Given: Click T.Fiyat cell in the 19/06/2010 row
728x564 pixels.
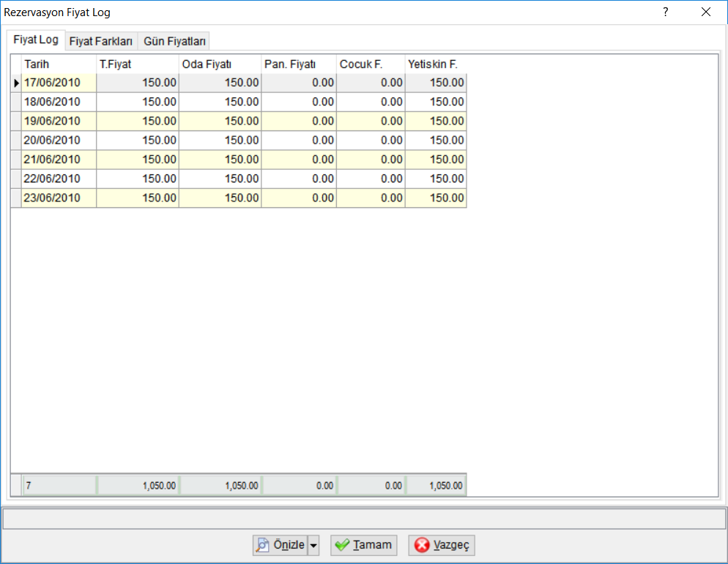Looking at the screenshot, I should pyautogui.click(x=138, y=121).
